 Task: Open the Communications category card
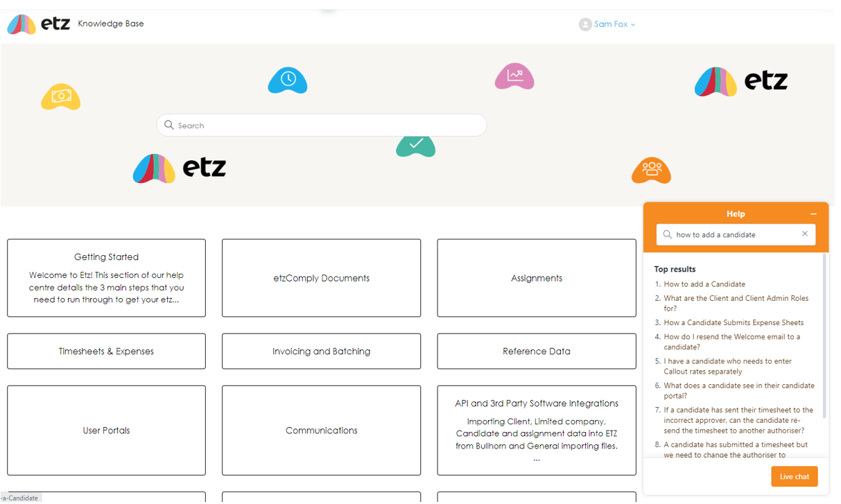322,431
